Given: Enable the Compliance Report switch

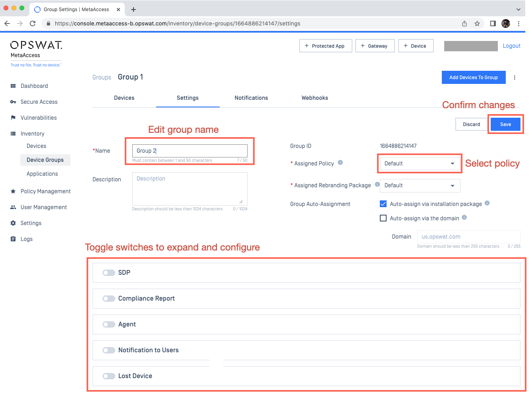Looking at the screenshot, I should [108, 299].
